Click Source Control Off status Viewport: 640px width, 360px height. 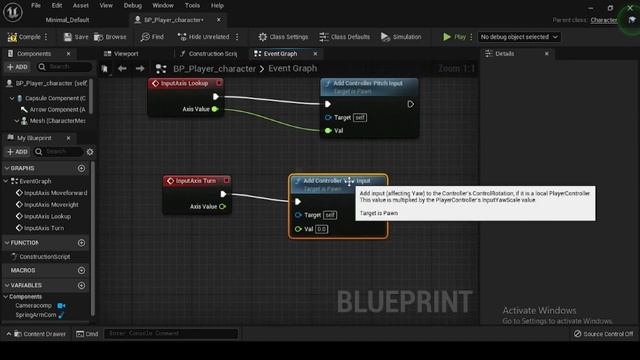(604, 334)
